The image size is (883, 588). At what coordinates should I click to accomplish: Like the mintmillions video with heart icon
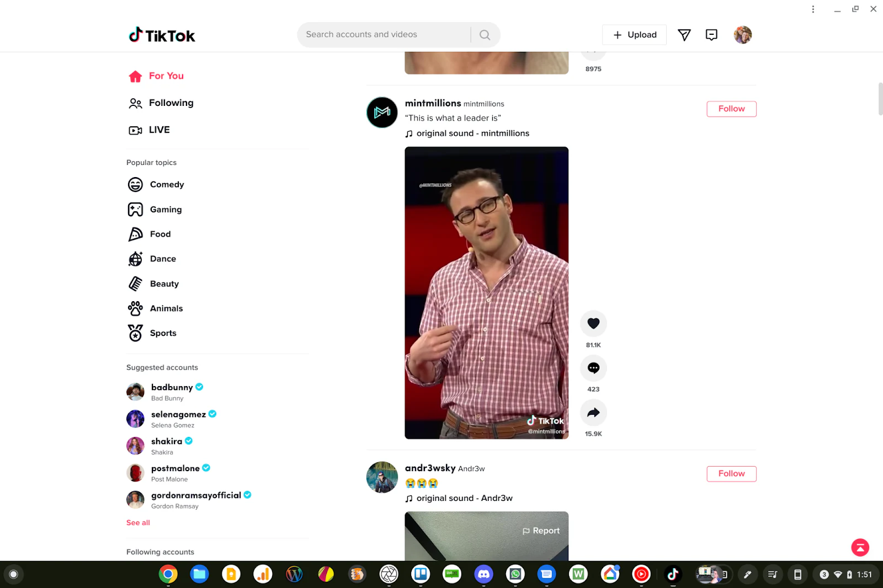593,323
